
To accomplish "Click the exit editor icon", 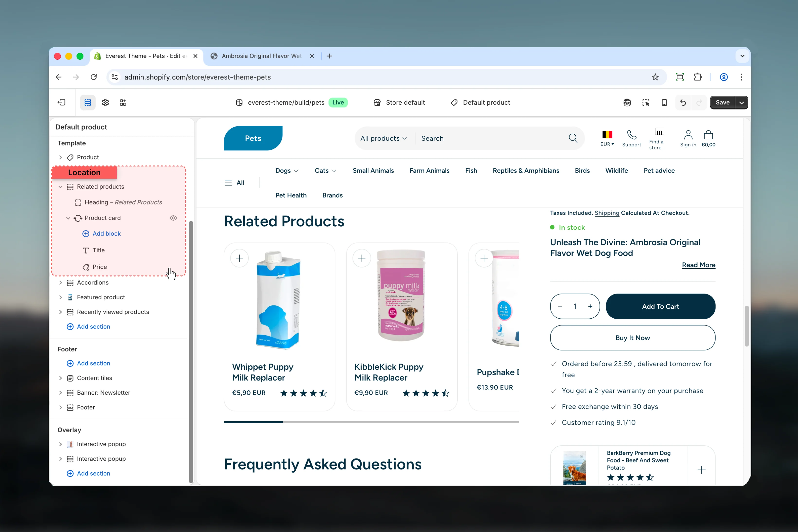I will pyautogui.click(x=61, y=102).
